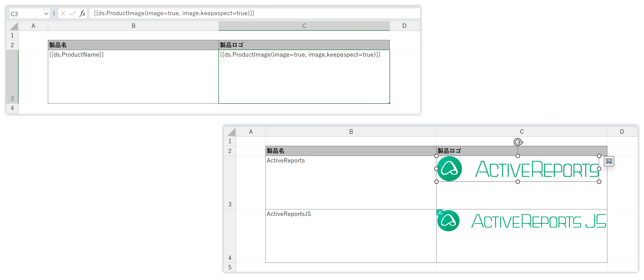Click the fill handle of cell C3
Image resolution: width=644 pixels, height=280 pixels.
(x=390, y=103)
